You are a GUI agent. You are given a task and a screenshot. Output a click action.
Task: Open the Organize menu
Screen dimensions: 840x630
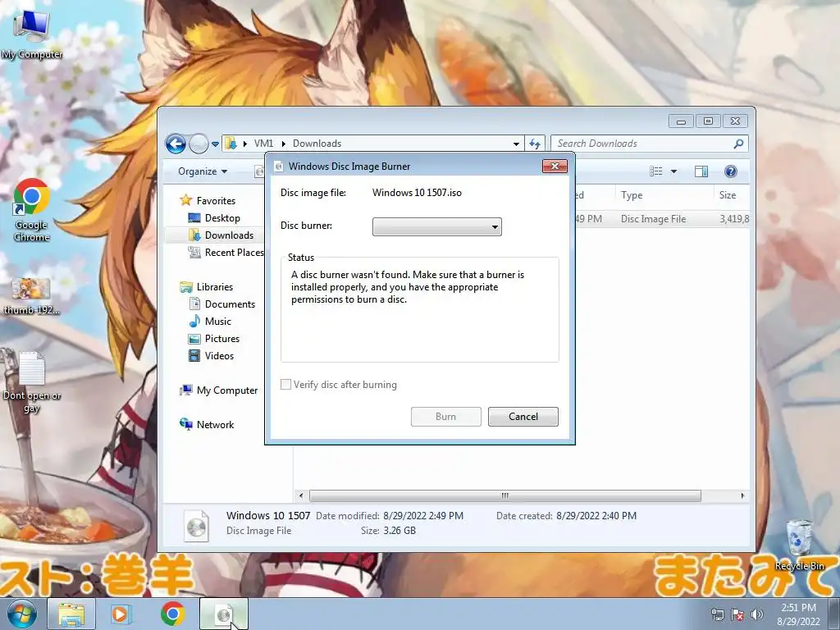203,171
